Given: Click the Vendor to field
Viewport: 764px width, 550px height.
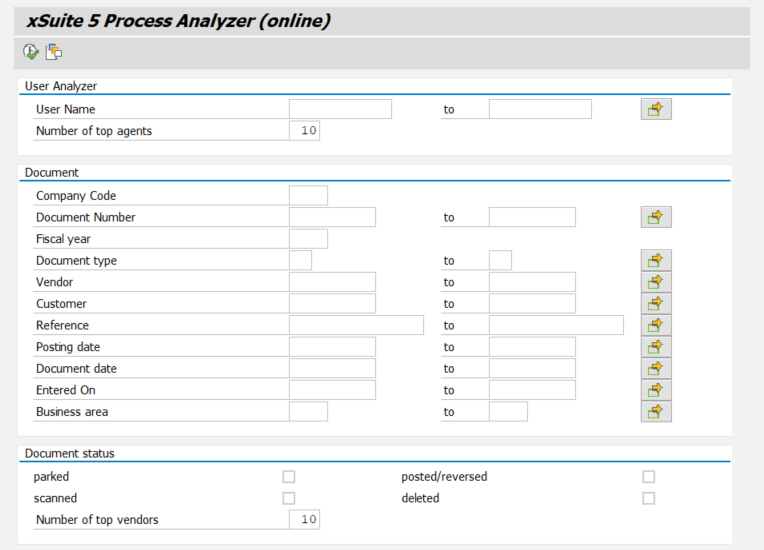Looking at the screenshot, I should click(532, 282).
